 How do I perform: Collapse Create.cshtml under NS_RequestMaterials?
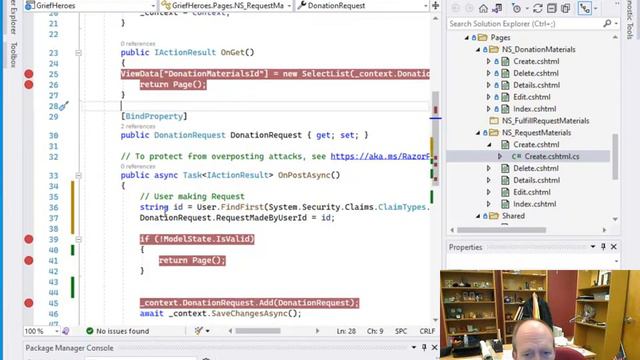click(x=489, y=144)
